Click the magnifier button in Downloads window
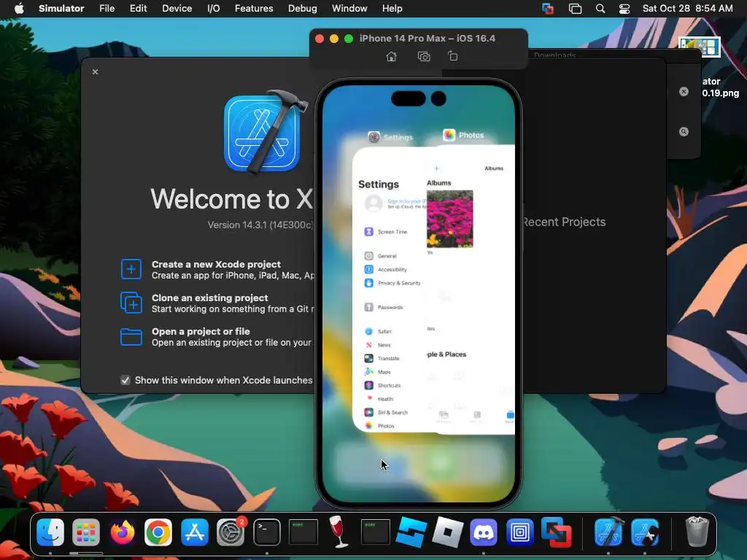Viewport: 747px width, 560px height. [684, 131]
